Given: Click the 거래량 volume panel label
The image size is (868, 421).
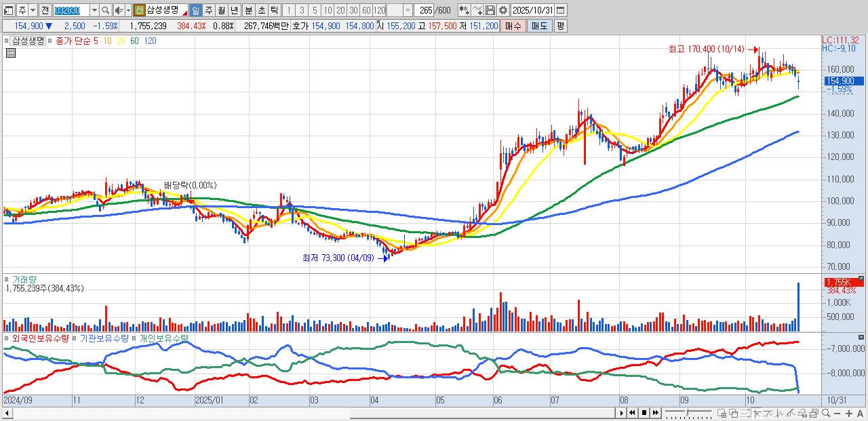Looking at the screenshot, I should tap(24, 279).
